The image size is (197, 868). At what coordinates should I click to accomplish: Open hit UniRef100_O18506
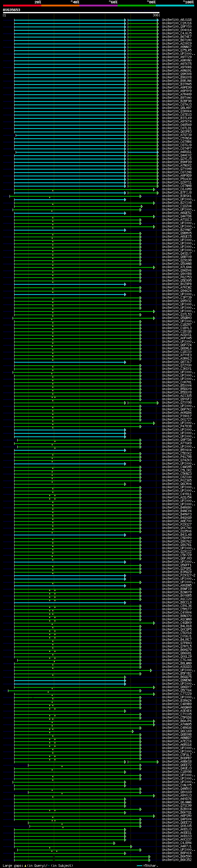pyautogui.click(x=177, y=531)
